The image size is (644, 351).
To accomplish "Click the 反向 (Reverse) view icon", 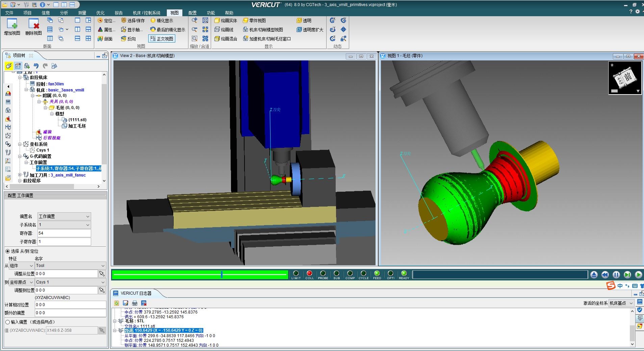I will click(x=128, y=39).
